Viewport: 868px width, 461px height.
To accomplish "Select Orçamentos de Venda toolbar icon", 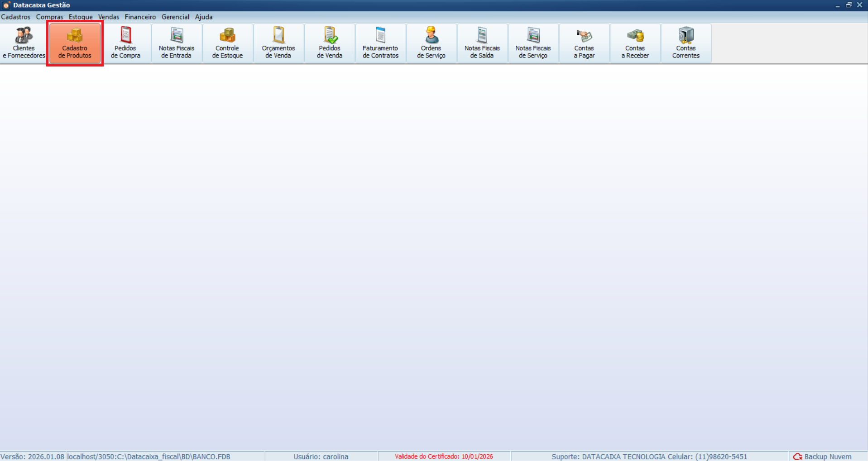I will (x=278, y=43).
